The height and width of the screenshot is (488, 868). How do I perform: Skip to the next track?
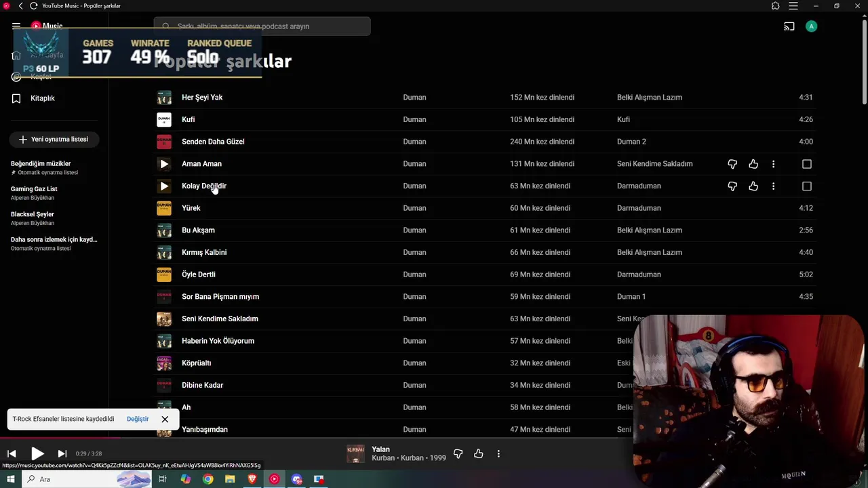[62, 453]
